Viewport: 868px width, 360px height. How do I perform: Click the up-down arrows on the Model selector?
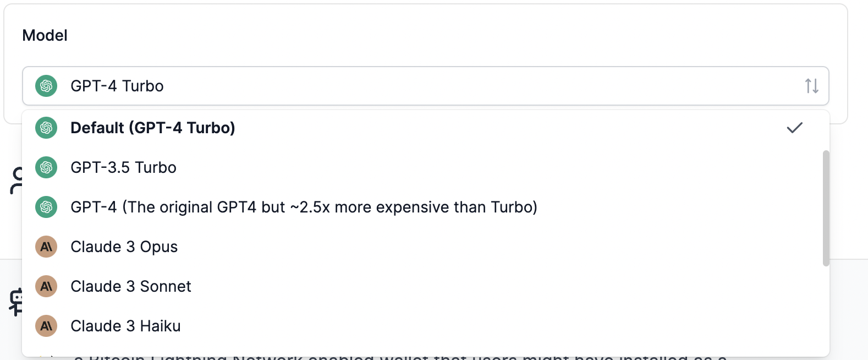coord(811,86)
